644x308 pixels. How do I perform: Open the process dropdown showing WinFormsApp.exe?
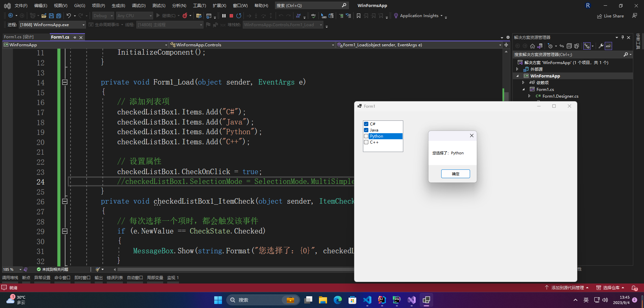(x=52, y=25)
